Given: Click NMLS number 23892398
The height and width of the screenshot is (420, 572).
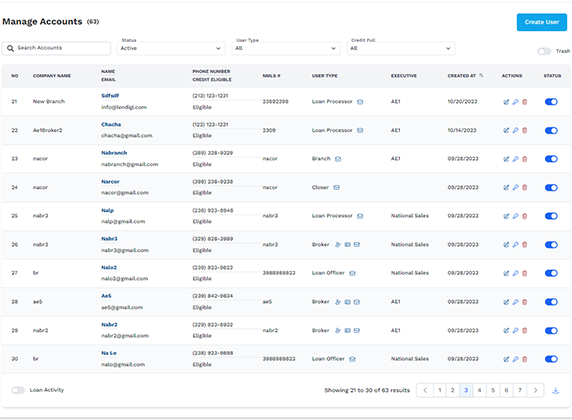Looking at the screenshot, I should click(275, 102).
